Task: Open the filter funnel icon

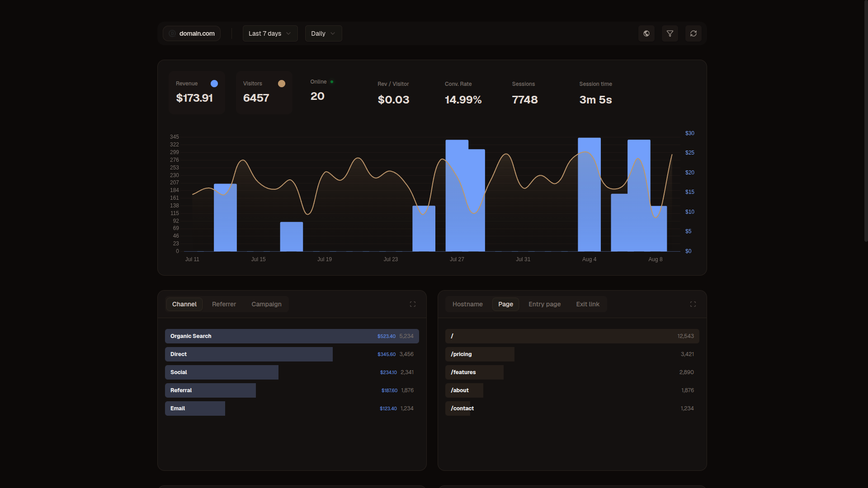Action: pos(670,33)
